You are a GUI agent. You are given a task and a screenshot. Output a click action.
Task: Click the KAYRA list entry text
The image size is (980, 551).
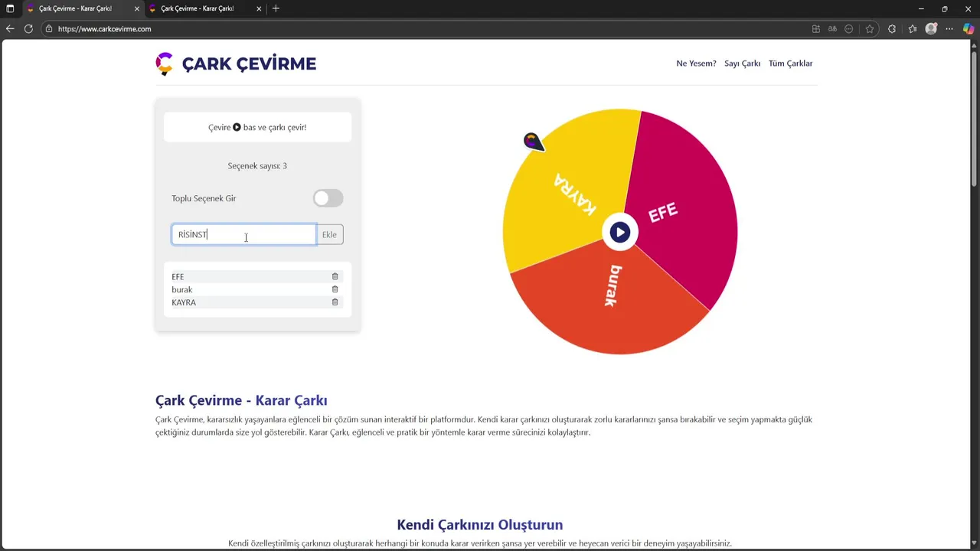(184, 302)
